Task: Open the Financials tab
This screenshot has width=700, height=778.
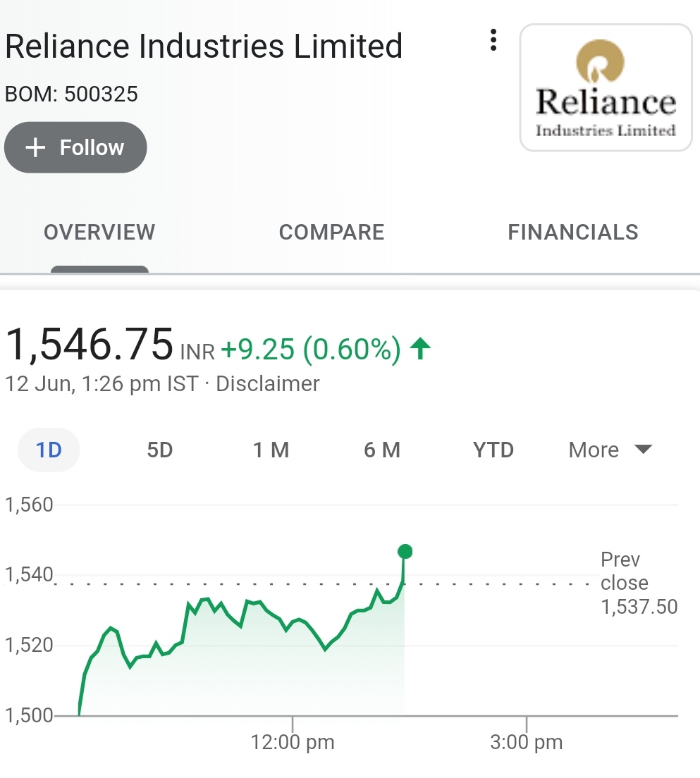Action: (573, 233)
